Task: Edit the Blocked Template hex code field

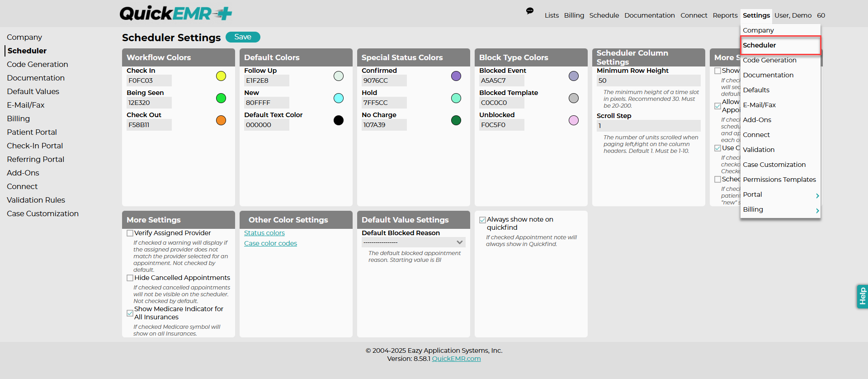Action: 502,103
